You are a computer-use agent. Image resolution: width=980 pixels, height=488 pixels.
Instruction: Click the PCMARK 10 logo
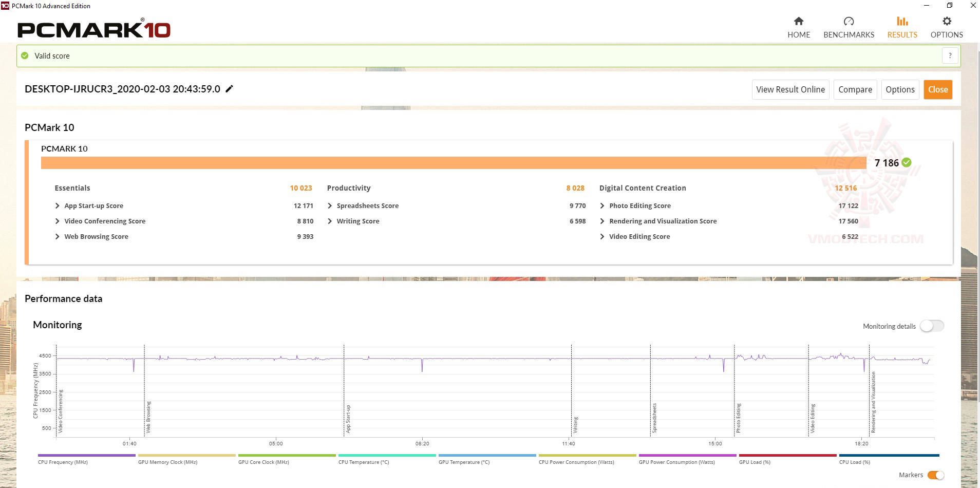[x=94, y=29]
